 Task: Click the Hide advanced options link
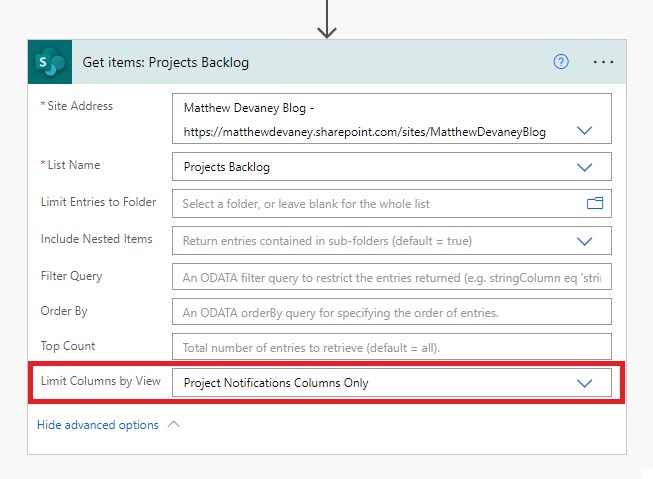point(98,425)
